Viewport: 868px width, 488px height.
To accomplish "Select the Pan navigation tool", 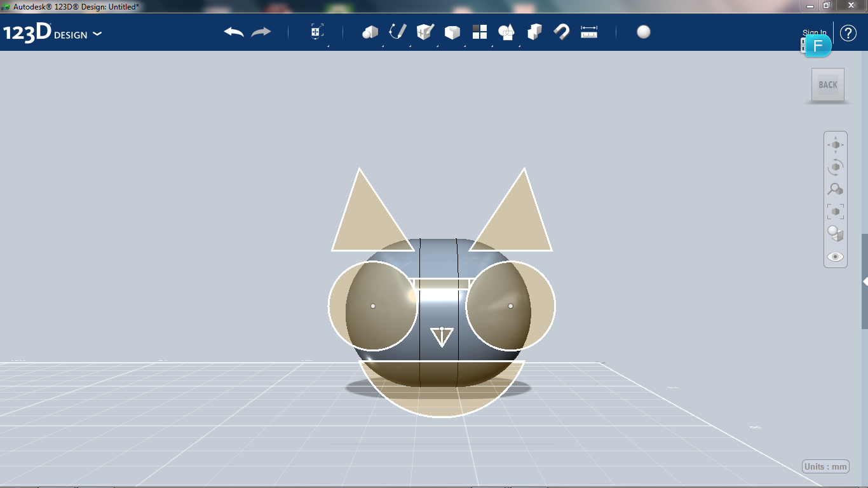I will [x=836, y=145].
